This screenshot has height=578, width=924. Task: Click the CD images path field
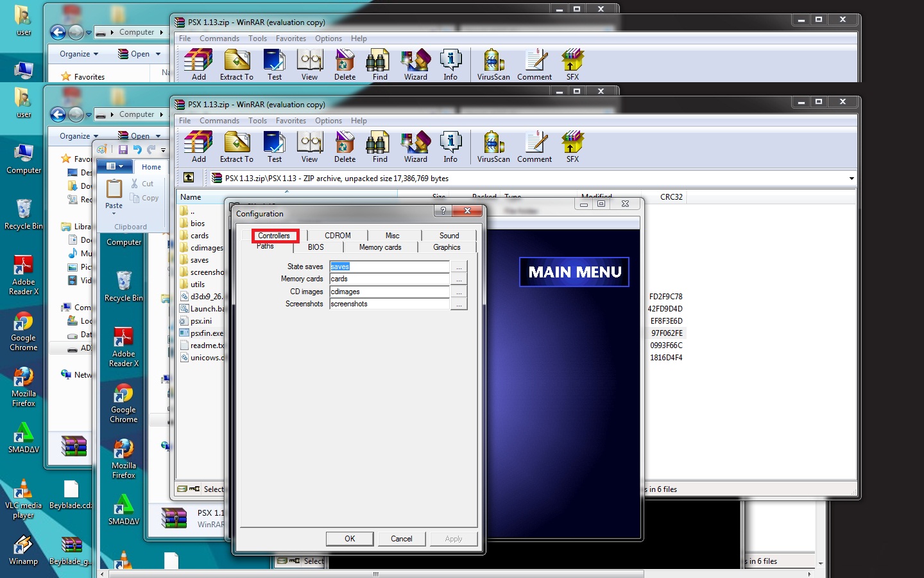389,292
